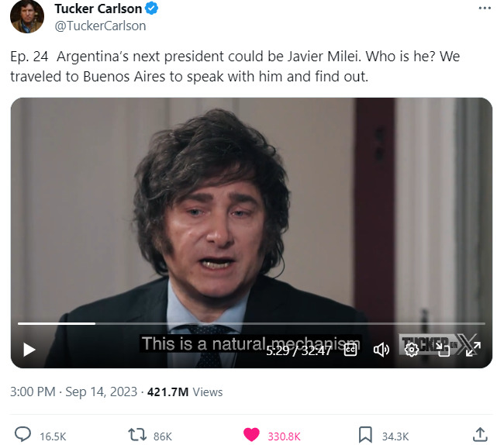Viewport: 504px width, 445px height.
Task: Repost this tweet
Action: [137, 435]
